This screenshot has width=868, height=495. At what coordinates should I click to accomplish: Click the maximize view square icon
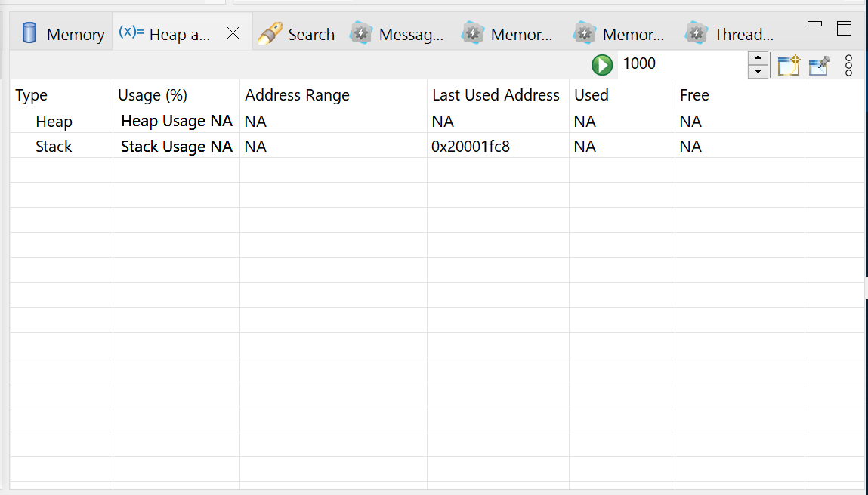(x=844, y=28)
